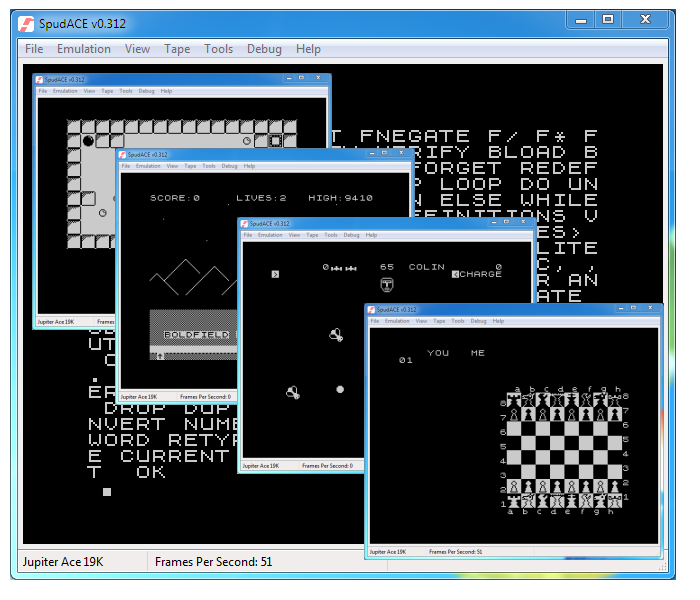Click the app icon of the maze game window
The height and width of the screenshot is (600, 700).
coord(40,79)
